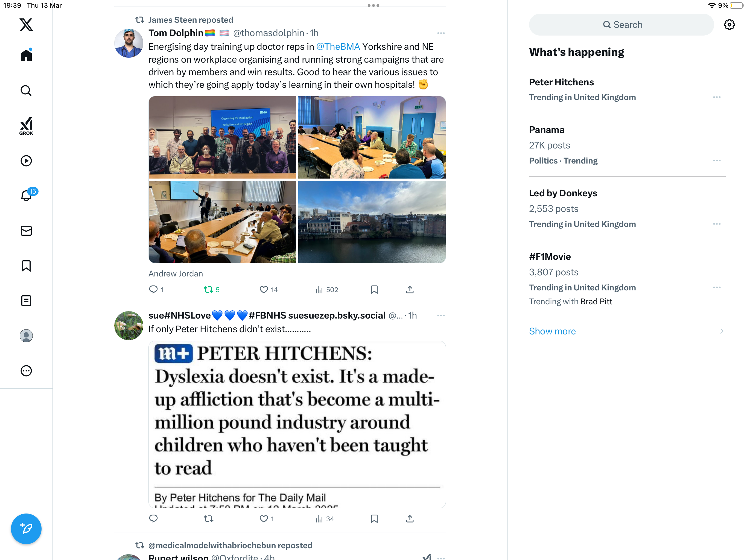Open multitasking three-dots at top
Image resolution: width=747 pixels, height=560 pixels.
pos(373,5)
